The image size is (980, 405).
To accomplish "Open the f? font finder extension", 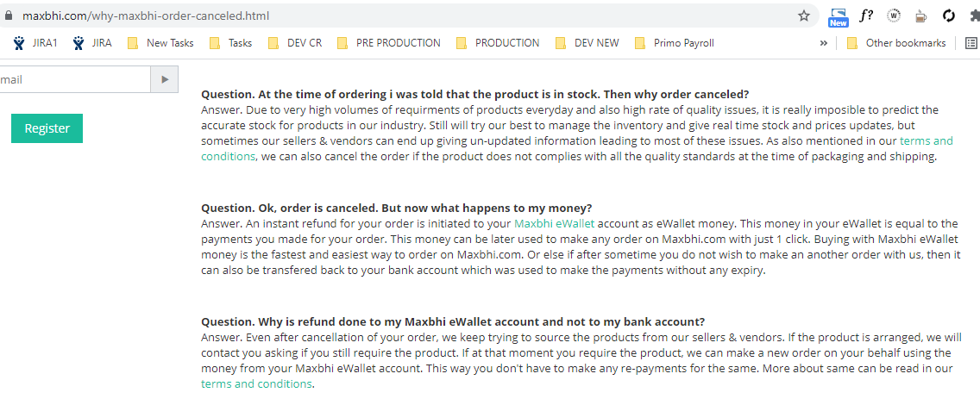I will click(x=865, y=16).
